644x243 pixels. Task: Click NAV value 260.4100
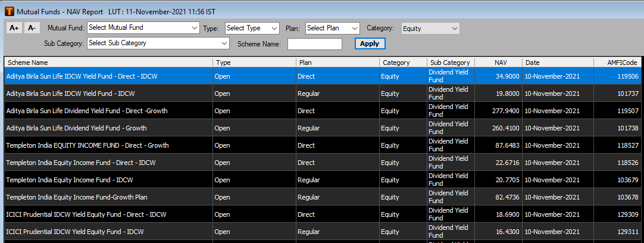tap(505, 128)
